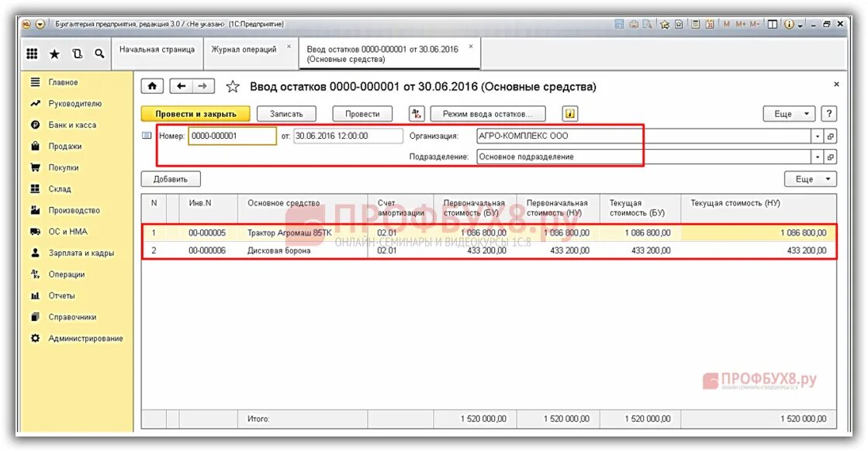Click the date field 30.06.2016 12:00:00
Screen dimensions: 868x452
pyautogui.click(x=348, y=136)
